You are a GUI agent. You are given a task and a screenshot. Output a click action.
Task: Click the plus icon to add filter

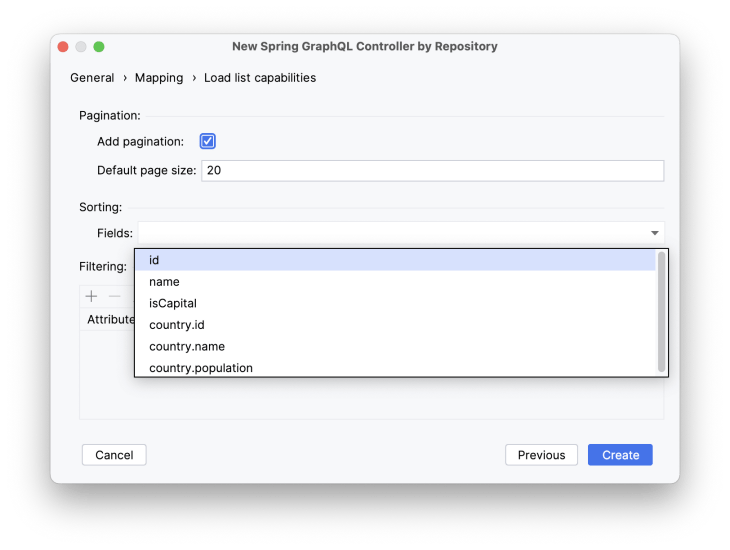tap(91, 296)
